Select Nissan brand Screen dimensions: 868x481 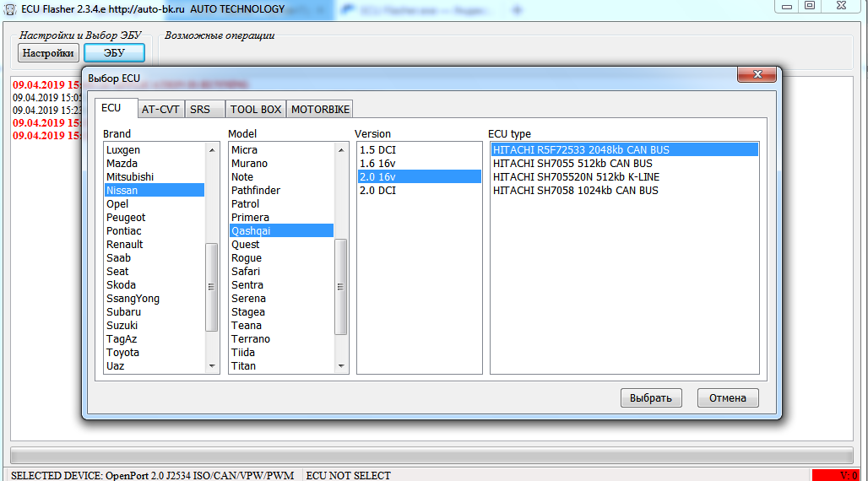[154, 191]
